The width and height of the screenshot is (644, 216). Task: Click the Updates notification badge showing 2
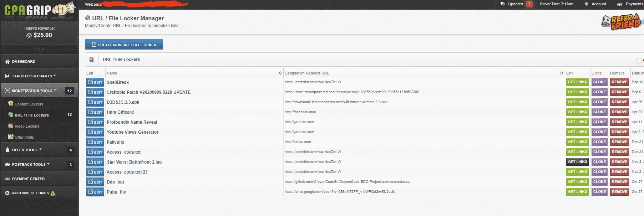click(529, 4)
